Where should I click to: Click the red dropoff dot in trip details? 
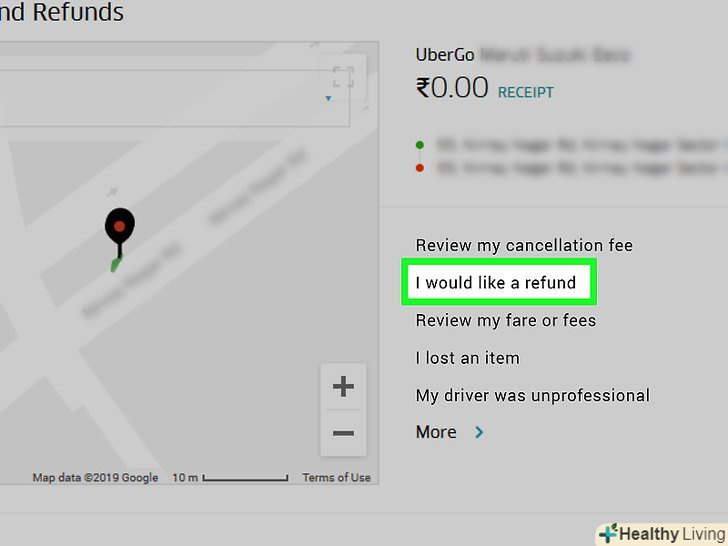pos(420,168)
